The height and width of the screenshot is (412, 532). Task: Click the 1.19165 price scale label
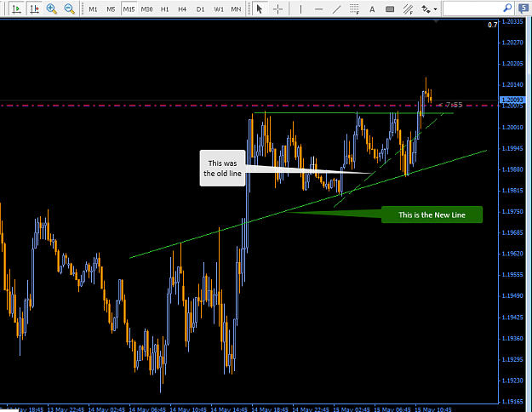(512, 402)
